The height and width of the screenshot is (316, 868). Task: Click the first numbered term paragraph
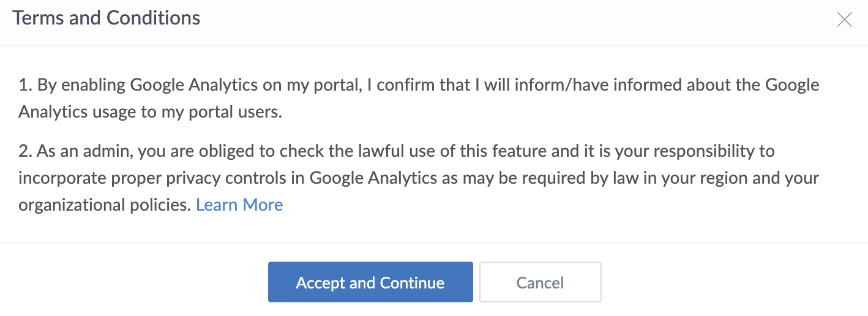[x=419, y=99]
